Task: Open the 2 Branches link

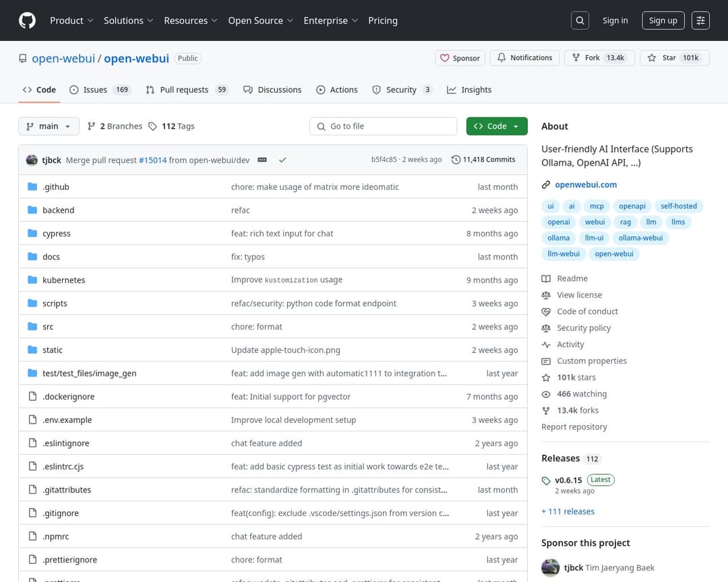Action: (115, 126)
